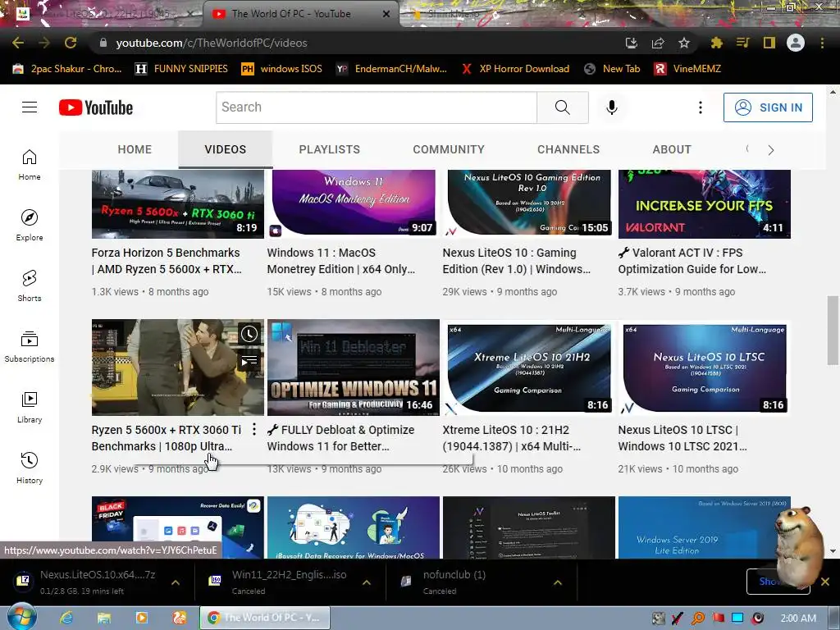Screen dimensions: 840x630
Task: Open Windows 11 MacOS Monterey Edition thumbnail
Action: (354, 204)
